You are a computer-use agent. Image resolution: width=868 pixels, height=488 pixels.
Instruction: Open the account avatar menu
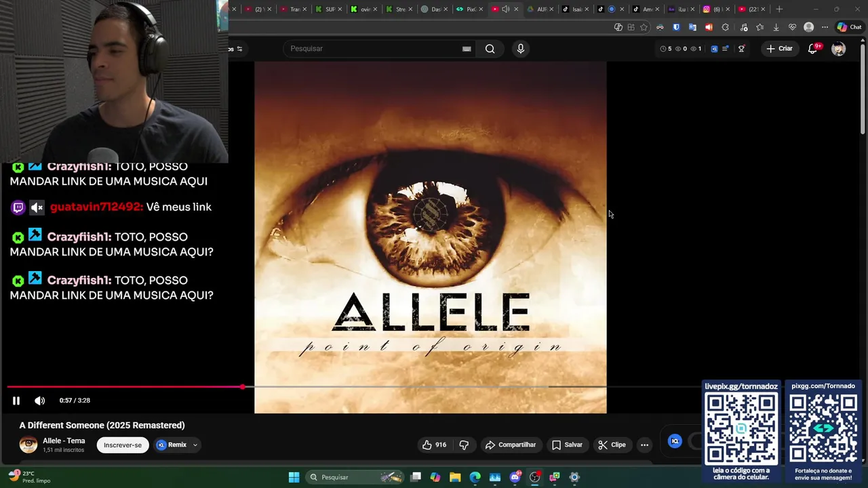839,49
